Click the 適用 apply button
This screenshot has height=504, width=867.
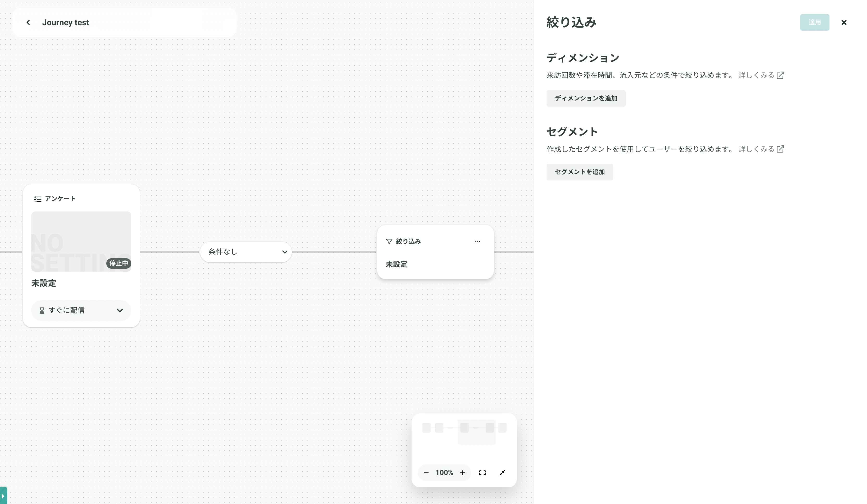[814, 22]
